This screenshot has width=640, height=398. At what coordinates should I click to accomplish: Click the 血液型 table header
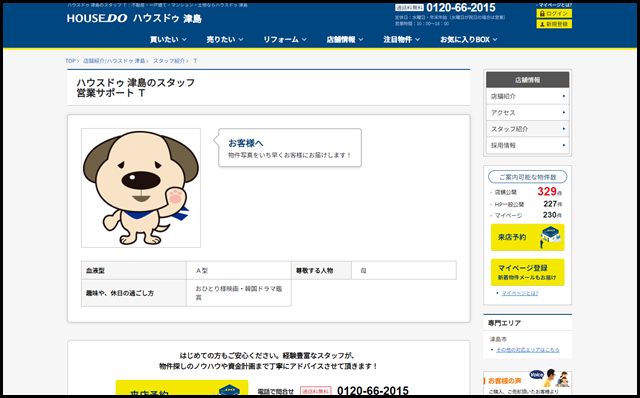pyautogui.click(x=134, y=271)
